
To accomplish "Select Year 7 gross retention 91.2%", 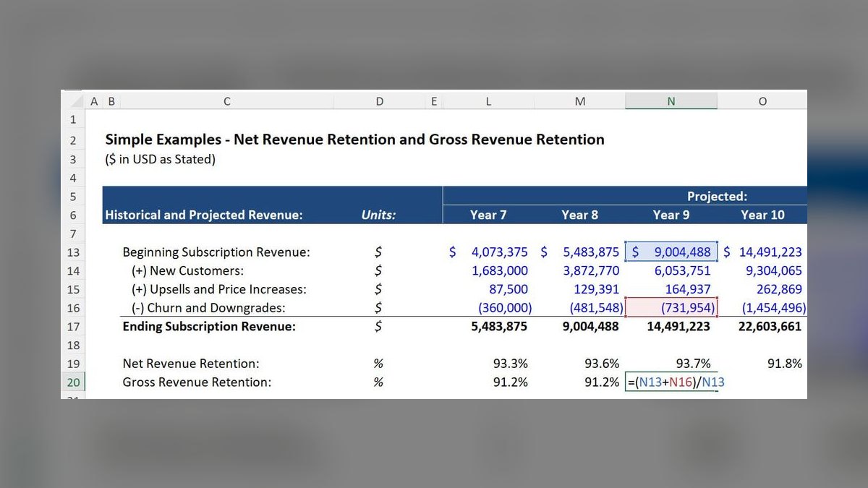I will click(510, 382).
